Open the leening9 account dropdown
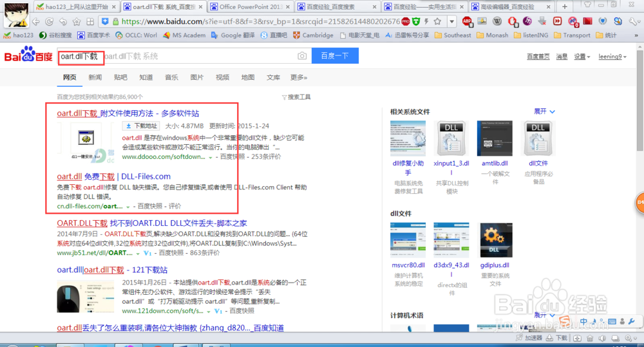The image size is (644, 347). point(612,57)
